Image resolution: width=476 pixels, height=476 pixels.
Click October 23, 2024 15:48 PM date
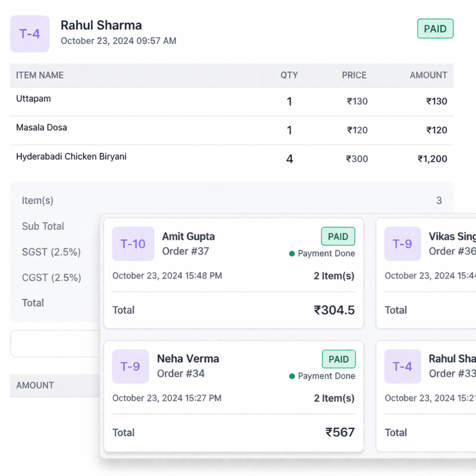click(x=167, y=275)
